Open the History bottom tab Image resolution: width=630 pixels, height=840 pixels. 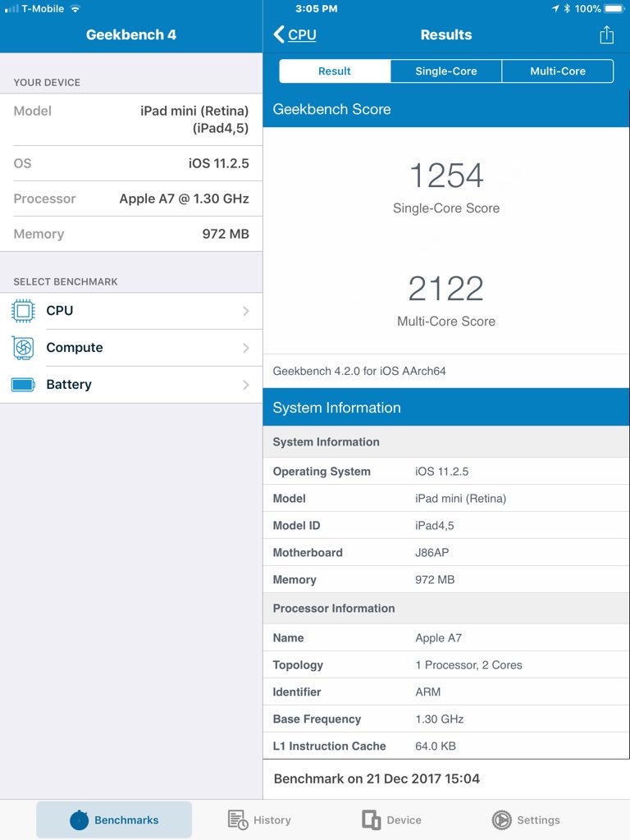click(259, 819)
